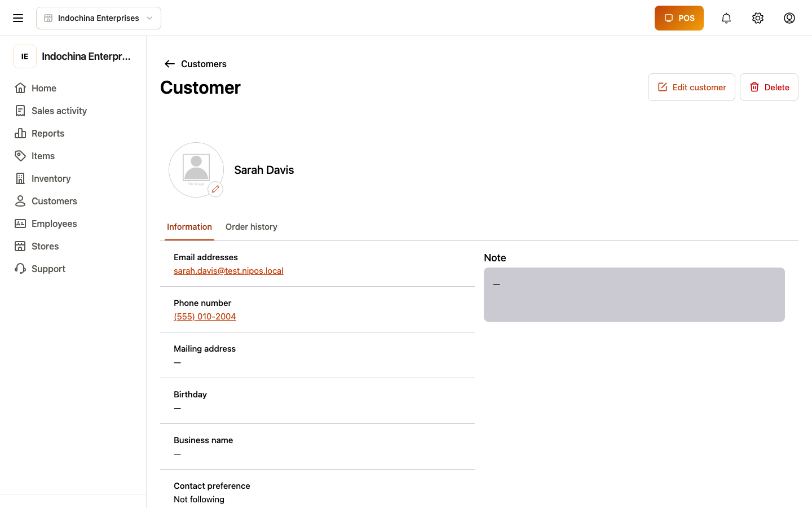Viewport: 812px width, 508px height.
Task: Expand the Indochina Enterprises store dropdown
Action: click(x=99, y=18)
